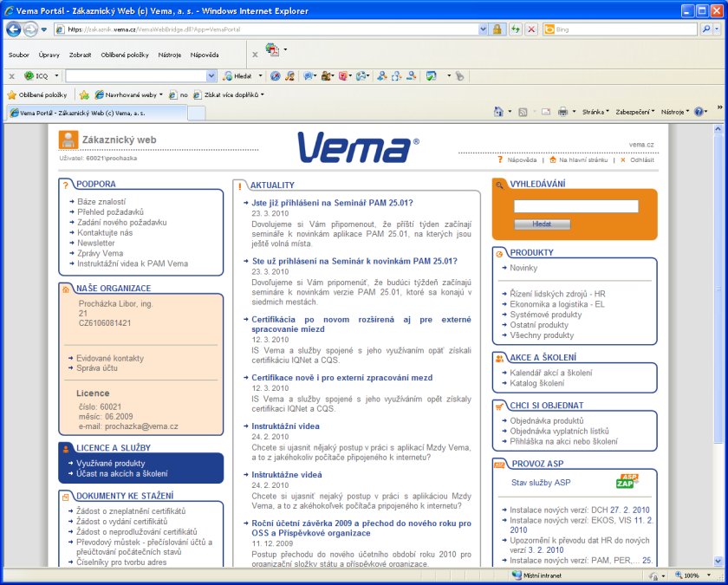728x585 pixels.
Task: Click the orange user icon beside Zákaznický web
Action: tap(68, 140)
